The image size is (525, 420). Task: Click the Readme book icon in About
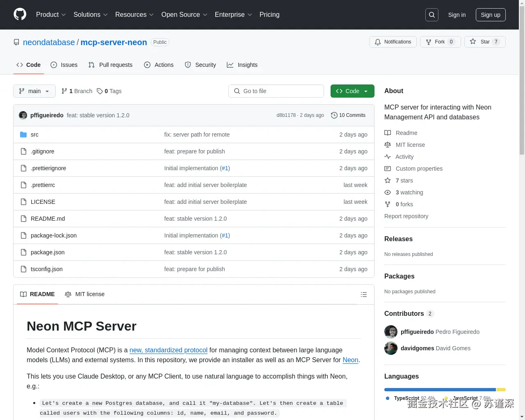coord(388,133)
